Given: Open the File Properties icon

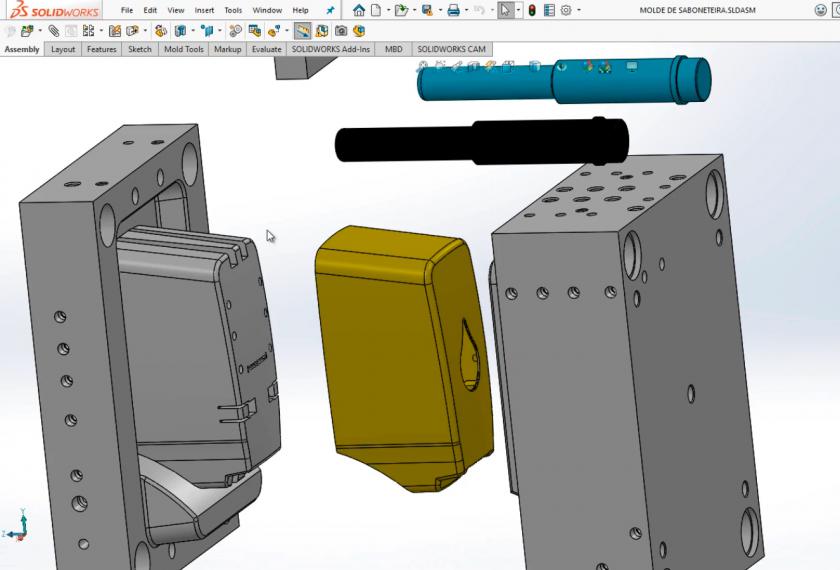Looking at the screenshot, I should coord(549,10).
